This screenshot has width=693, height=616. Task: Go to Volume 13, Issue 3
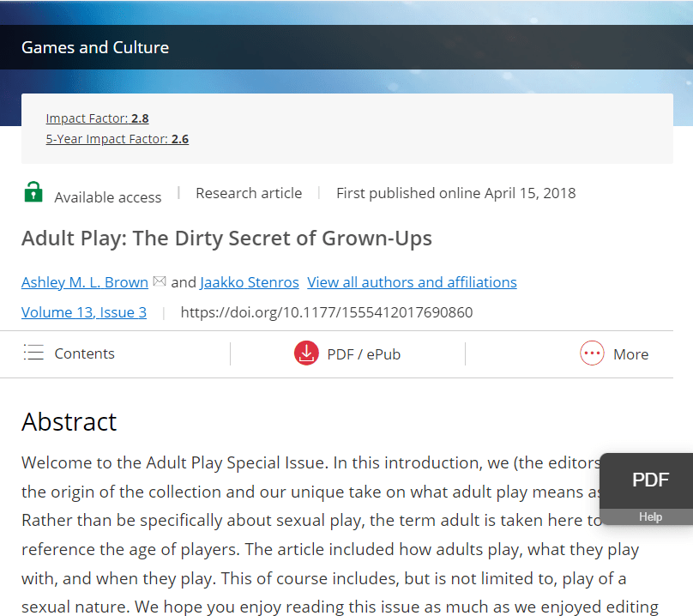point(84,312)
